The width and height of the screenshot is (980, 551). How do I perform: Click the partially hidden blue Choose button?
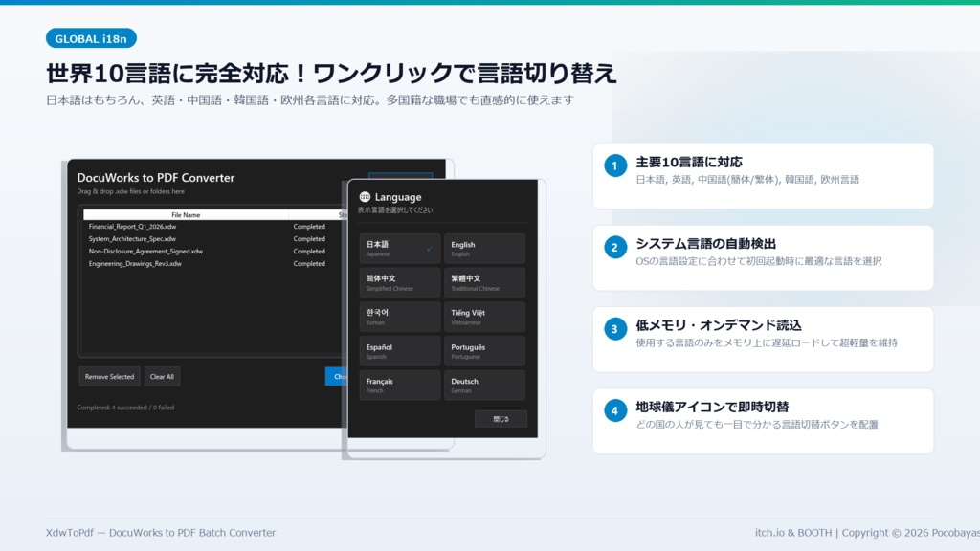point(336,377)
